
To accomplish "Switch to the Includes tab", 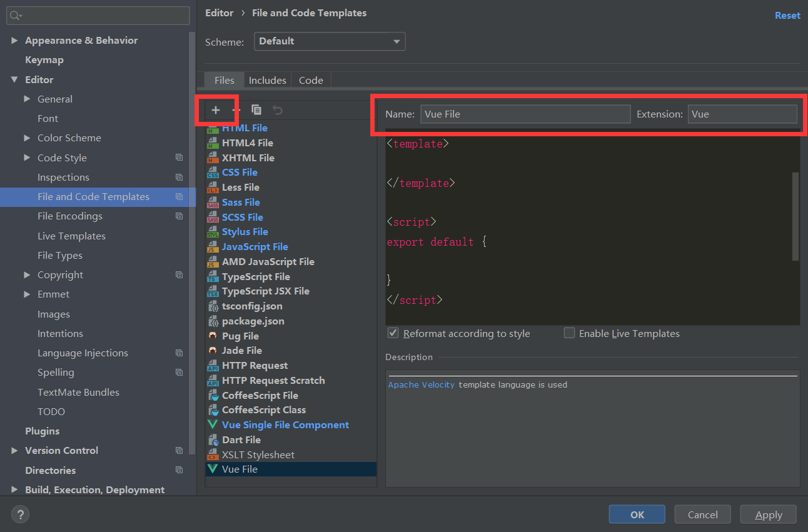I will [x=267, y=80].
